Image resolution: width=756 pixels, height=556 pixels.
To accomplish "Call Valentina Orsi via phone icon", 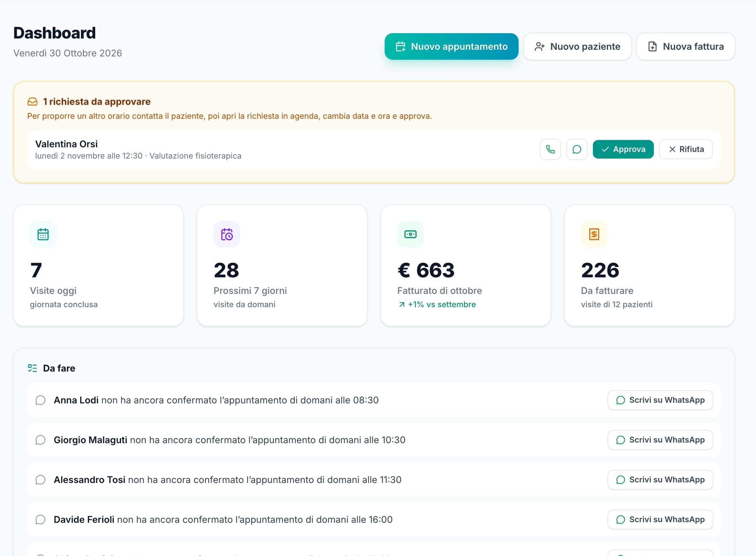I will click(x=550, y=149).
